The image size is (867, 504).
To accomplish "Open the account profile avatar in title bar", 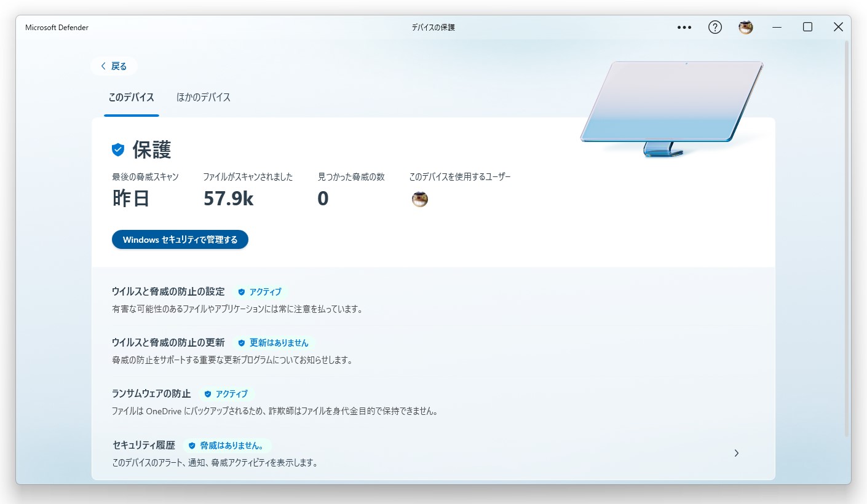I will (745, 27).
